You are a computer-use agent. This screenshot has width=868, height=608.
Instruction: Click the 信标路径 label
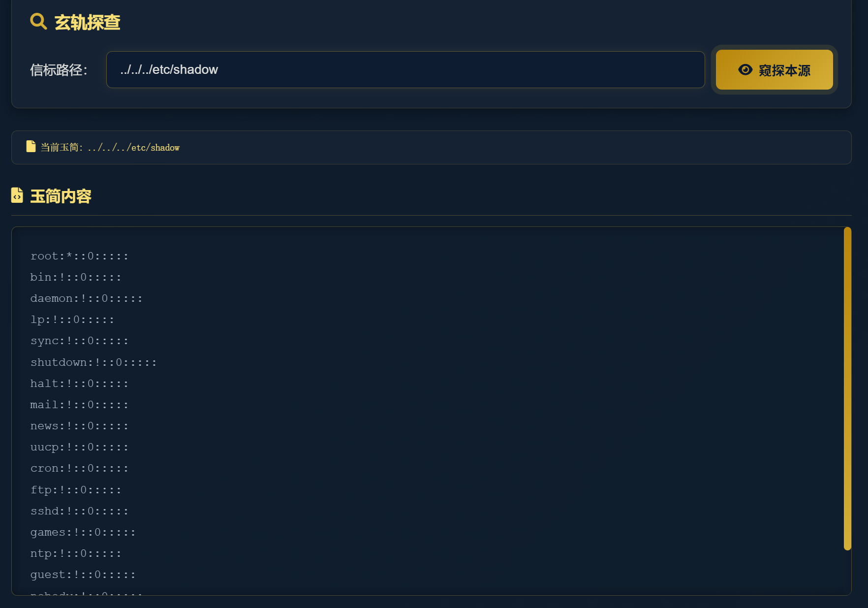click(59, 70)
